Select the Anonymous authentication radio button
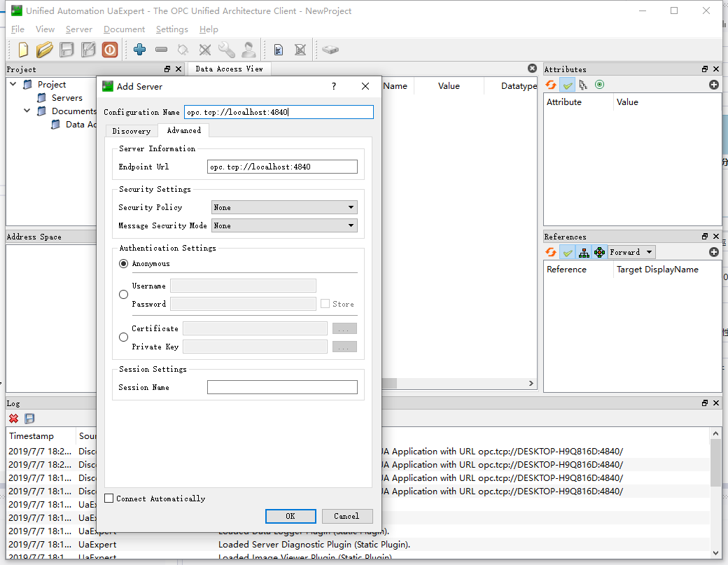 [x=123, y=264]
